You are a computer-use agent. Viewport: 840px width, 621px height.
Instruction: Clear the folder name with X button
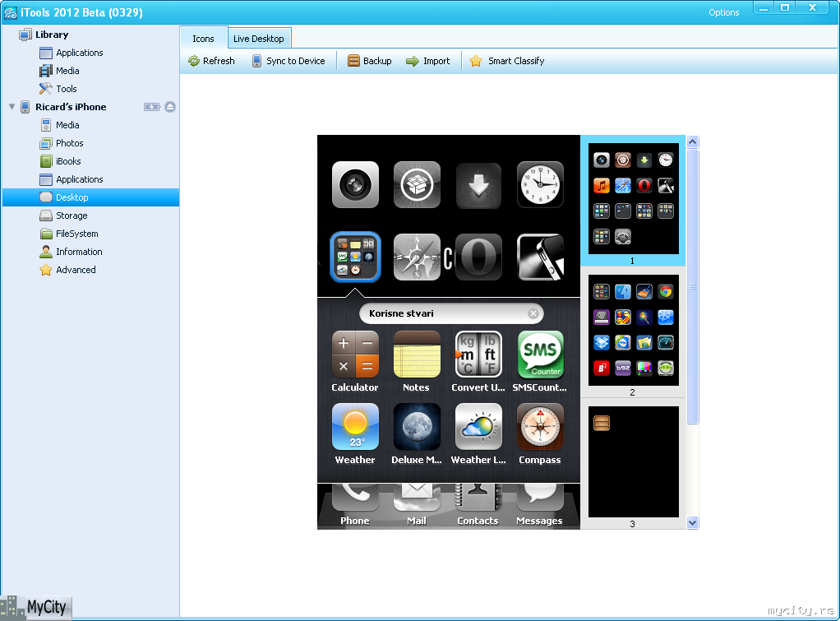[533, 313]
